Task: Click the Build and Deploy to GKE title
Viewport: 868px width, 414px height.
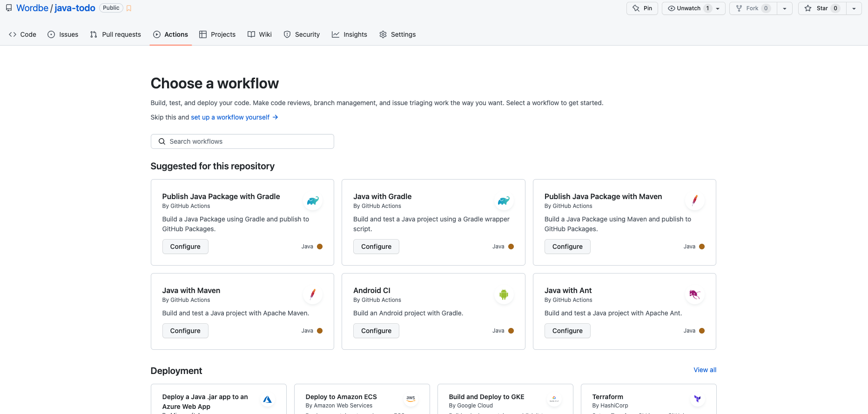Action: [x=486, y=397]
